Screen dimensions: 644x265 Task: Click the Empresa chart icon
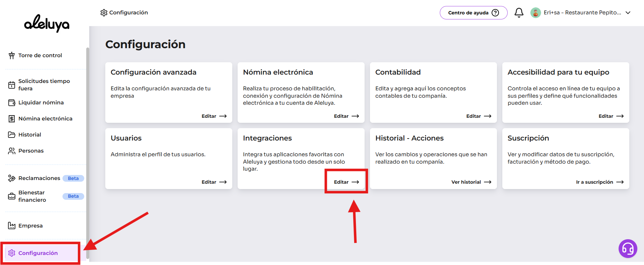12,226
